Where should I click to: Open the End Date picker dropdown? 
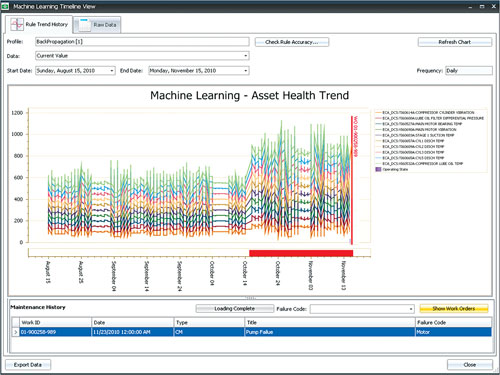coord(246,71)
